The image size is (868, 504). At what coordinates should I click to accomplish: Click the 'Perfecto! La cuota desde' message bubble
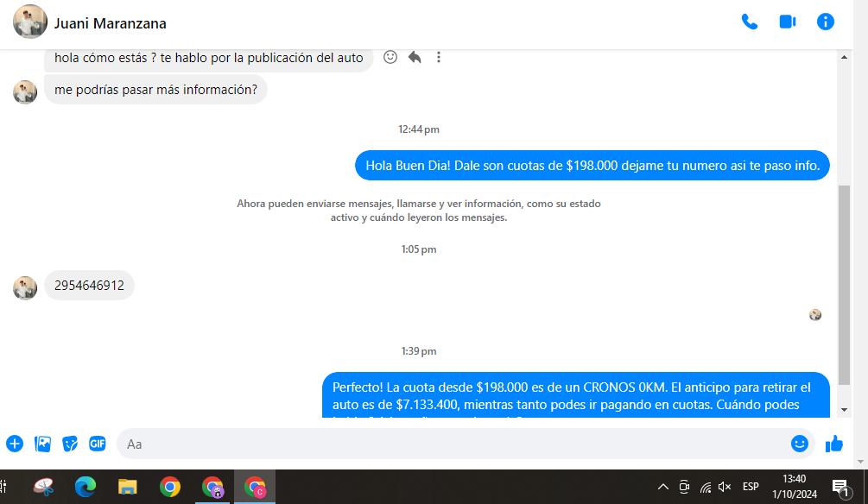point(576,395)
